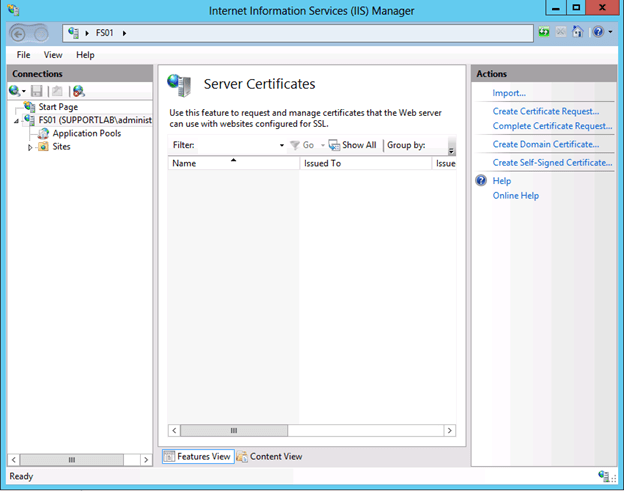
Task: Click the IIS Manager title bar app icon
Action: 13,10
